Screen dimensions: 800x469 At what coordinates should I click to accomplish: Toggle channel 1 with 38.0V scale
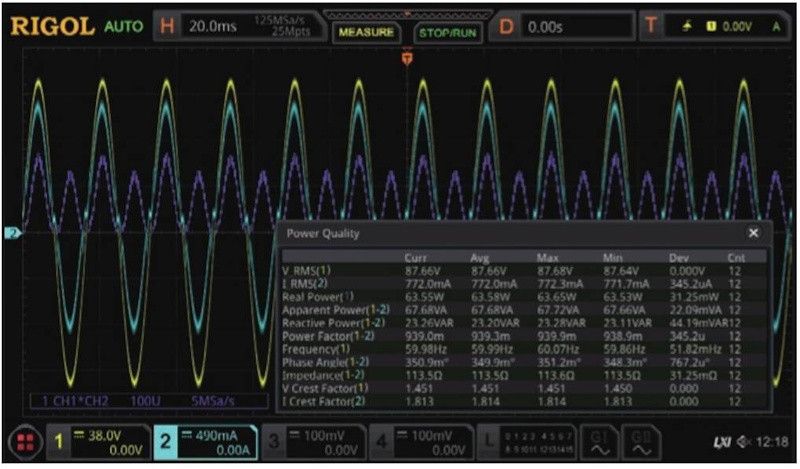(x=100, y=441)
